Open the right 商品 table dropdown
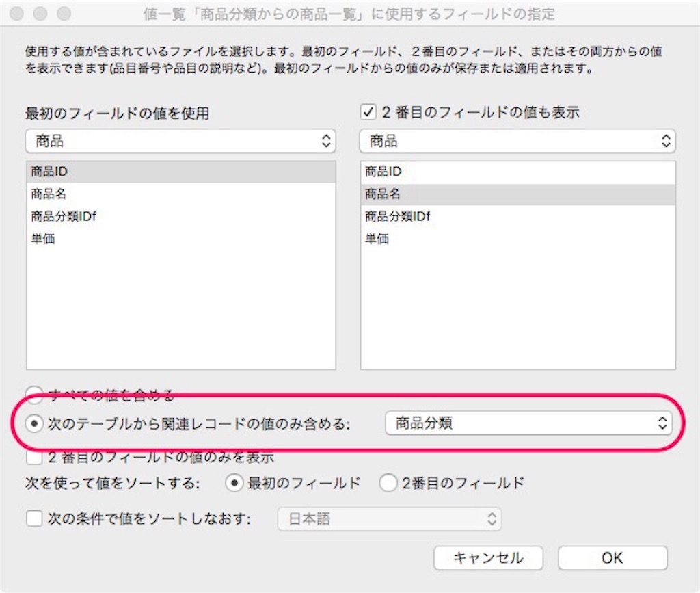Viewport: 700px width, 593px height. (517, 141)
